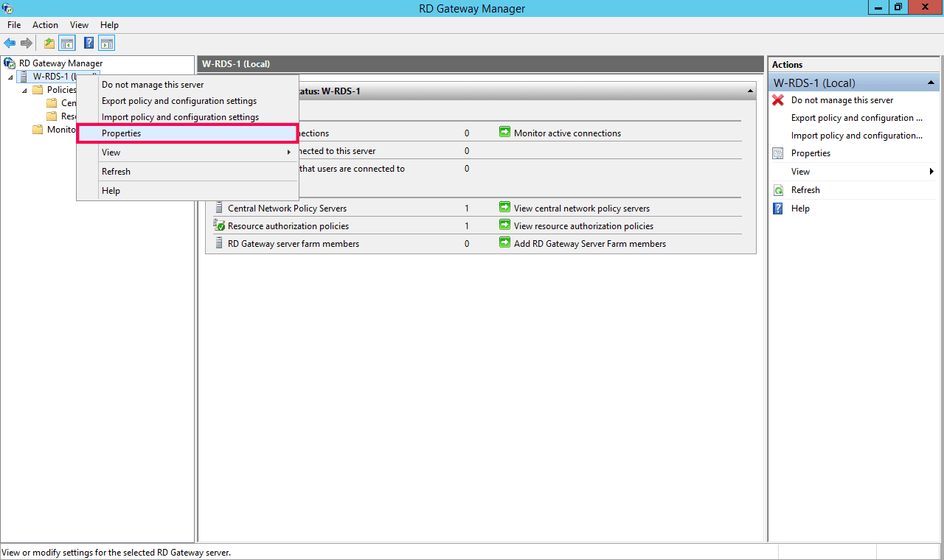
Task: Click green arrow beside Add RD Gateway Server Farm members
Action: [505, 243]
